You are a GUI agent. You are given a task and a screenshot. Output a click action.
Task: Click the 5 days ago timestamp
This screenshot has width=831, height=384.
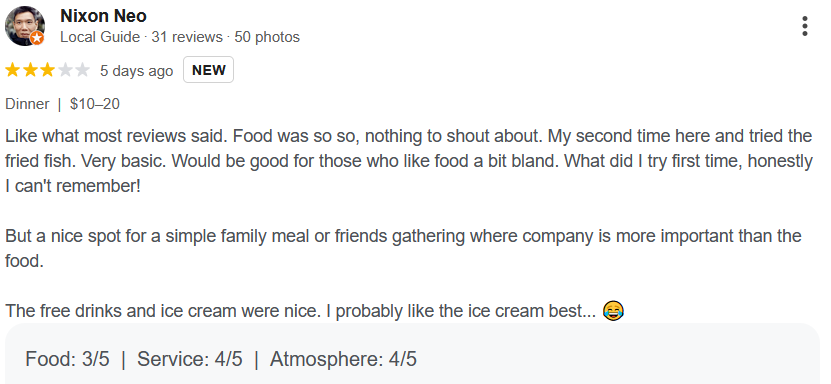coord(137,71)
